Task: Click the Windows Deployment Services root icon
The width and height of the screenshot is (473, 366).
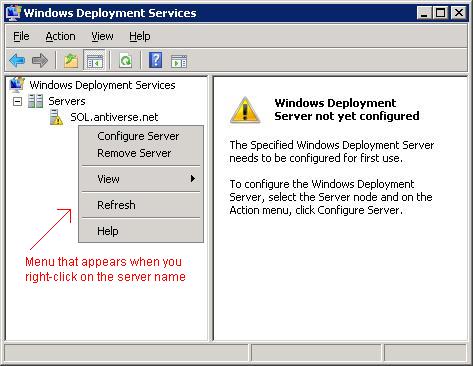Action: [17, 85]
